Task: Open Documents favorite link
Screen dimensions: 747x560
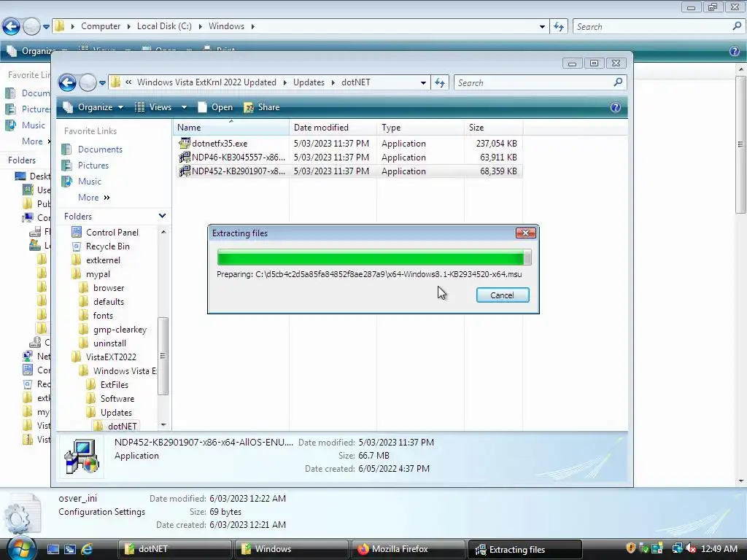Action: 100,149
